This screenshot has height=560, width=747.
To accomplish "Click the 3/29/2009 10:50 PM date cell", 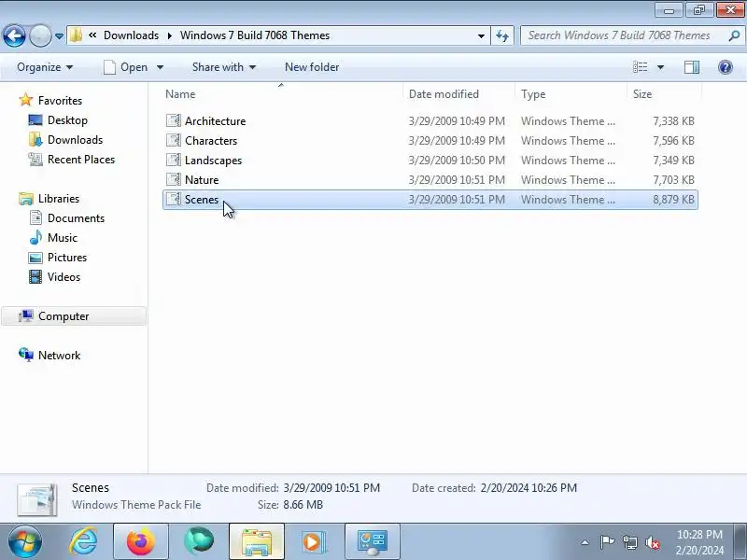I will point(457,160).
